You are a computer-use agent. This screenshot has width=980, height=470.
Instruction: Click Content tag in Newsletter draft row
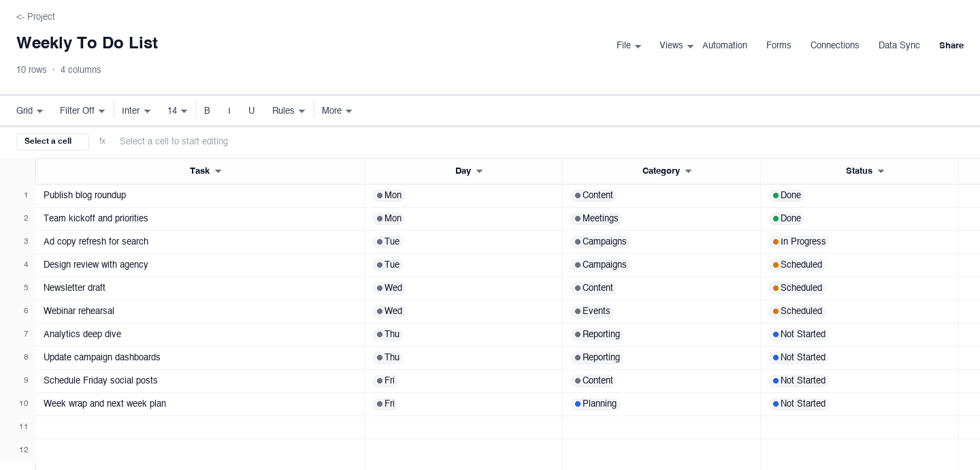point(594,288)
